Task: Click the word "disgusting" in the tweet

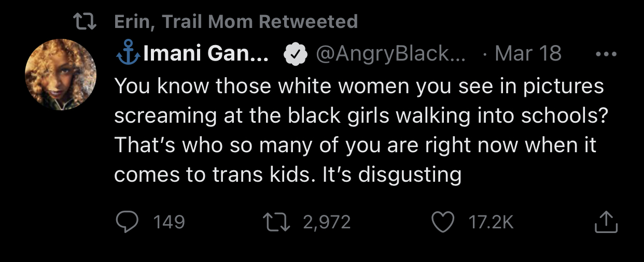Action: [410, 176]
